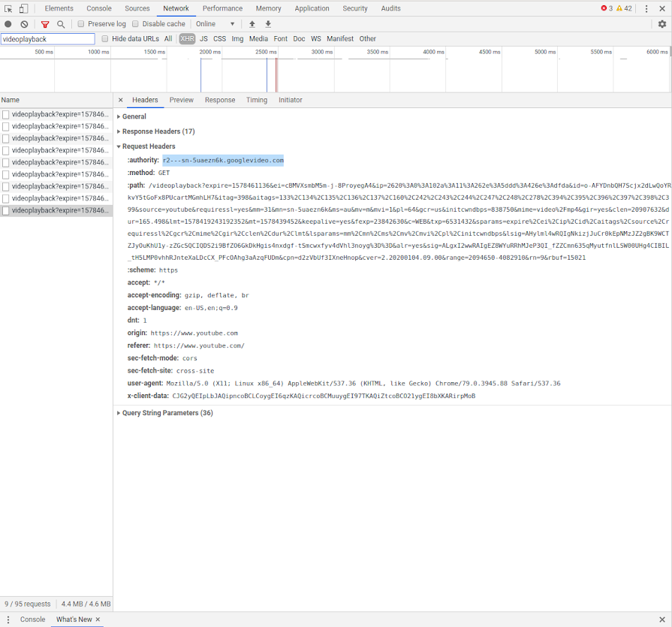Image resolution: width=672 pixels, height=627 pixels.
Task: Toggle the red filter funnel icon
Action: (x=45, y=24)
